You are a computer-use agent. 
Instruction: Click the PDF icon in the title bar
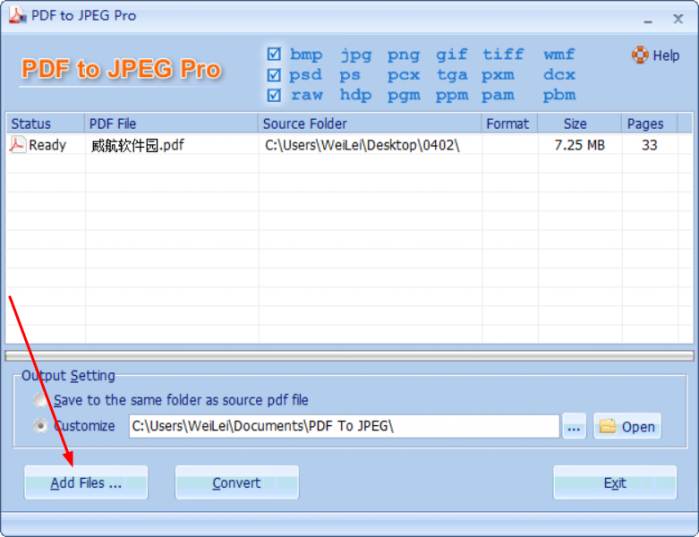pos(18,16)
